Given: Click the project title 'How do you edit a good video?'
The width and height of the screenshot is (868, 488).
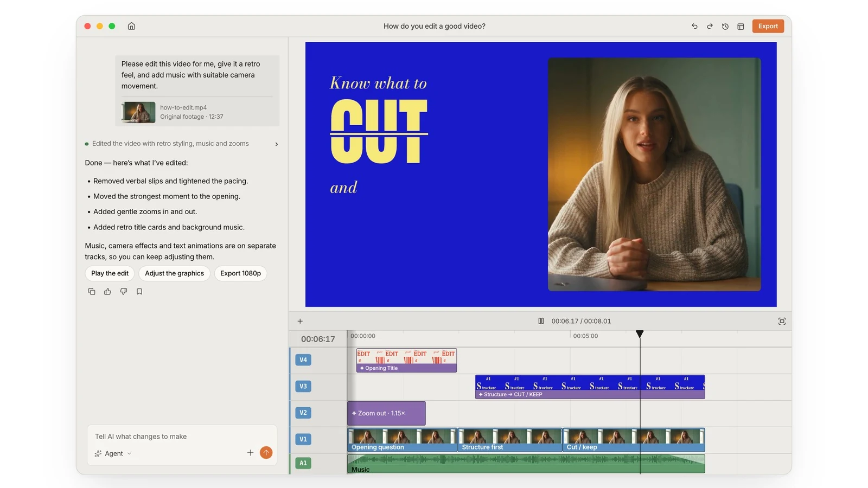Looking at the screenshot, I should click(x=434, y=26).
